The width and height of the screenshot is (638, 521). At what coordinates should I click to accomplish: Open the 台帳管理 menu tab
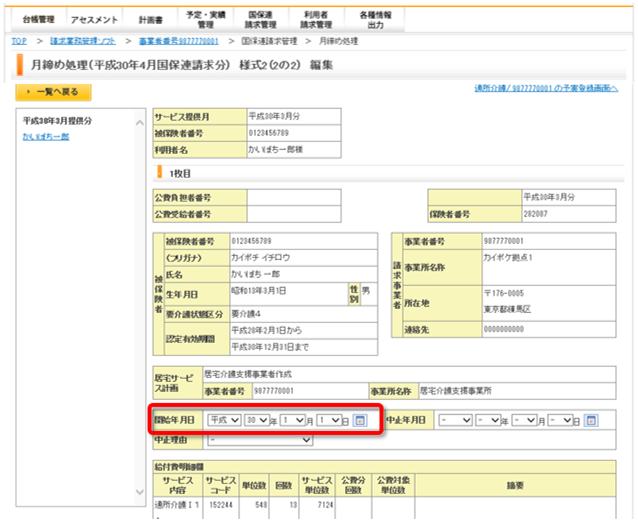pyautogui.click(x=38, y=20)
